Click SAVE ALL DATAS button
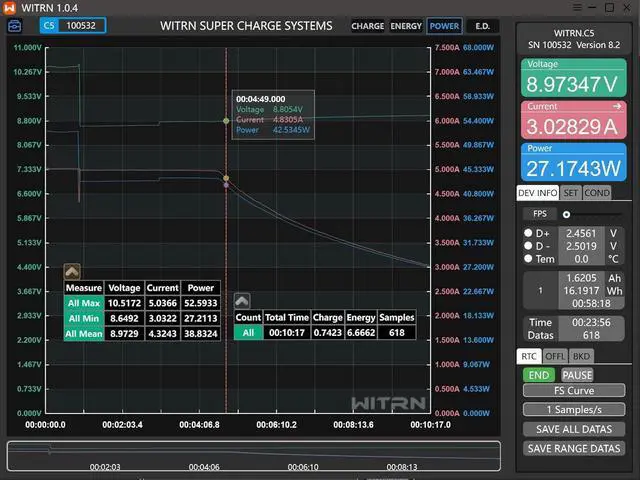Image resolution: width=640 pixels, height=480 pixels. tap(574, 429)
